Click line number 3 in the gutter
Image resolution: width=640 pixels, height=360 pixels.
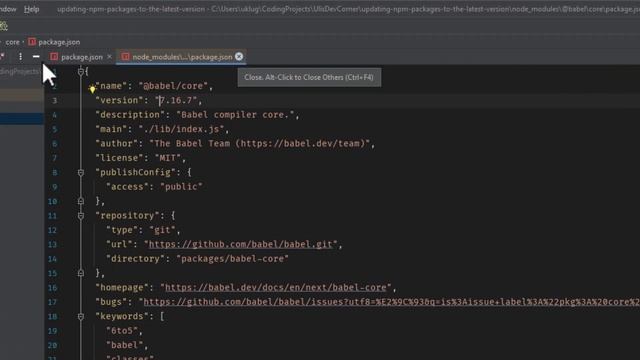click(x=54, y=100)
